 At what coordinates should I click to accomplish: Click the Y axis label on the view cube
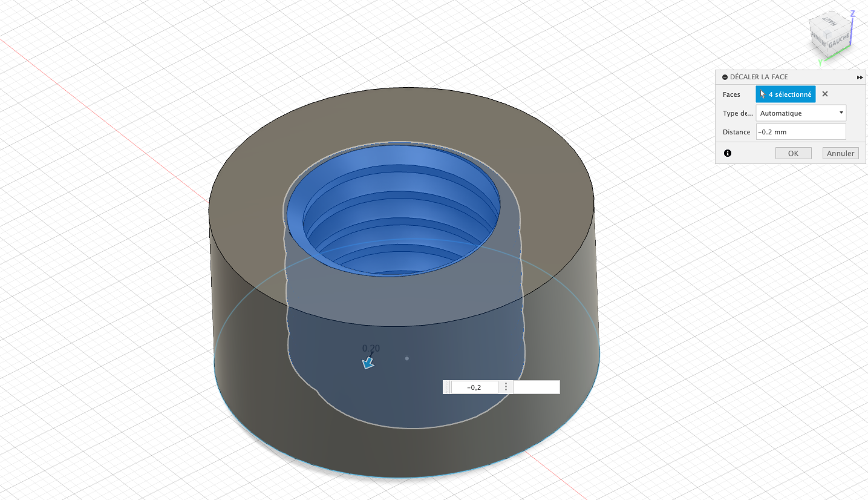pos(820,62)
